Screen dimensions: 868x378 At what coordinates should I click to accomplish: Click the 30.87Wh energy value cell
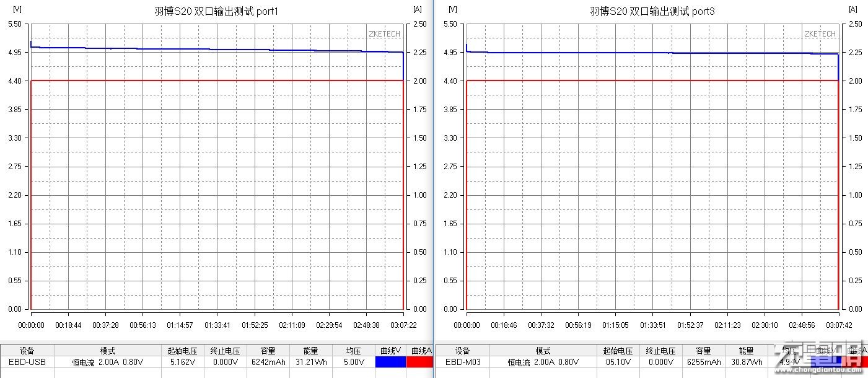[747, 362]
